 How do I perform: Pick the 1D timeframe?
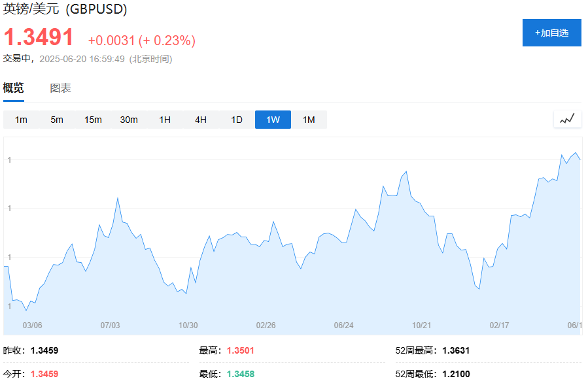(237, 120)
